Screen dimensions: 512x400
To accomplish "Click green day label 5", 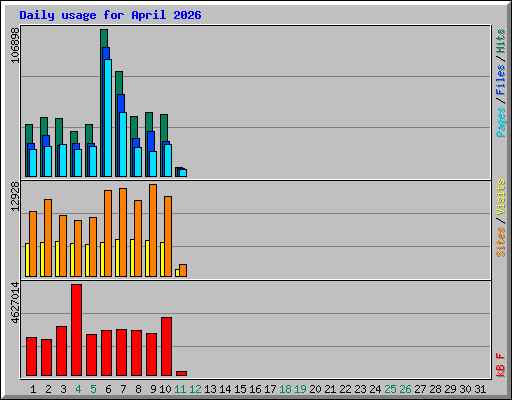I will pyautogui.click(x=93, y=389).
